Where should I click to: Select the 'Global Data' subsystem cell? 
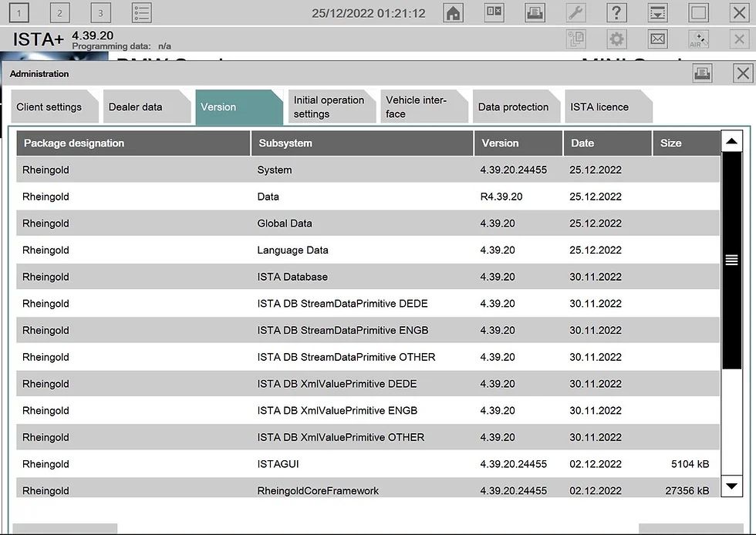click(x=285, y=224)
